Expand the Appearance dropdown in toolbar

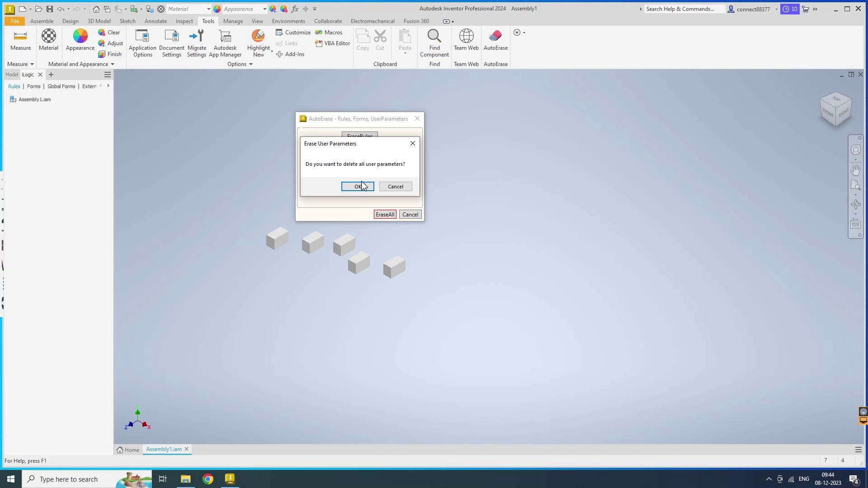coord(264,9)
